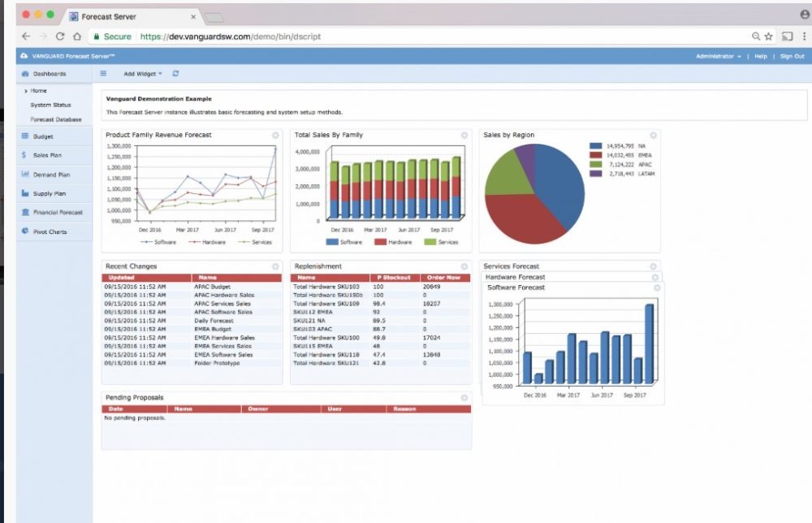Select the Forecast Server browser tab
The width and height of the screenshot is (812, 523).
132,16
